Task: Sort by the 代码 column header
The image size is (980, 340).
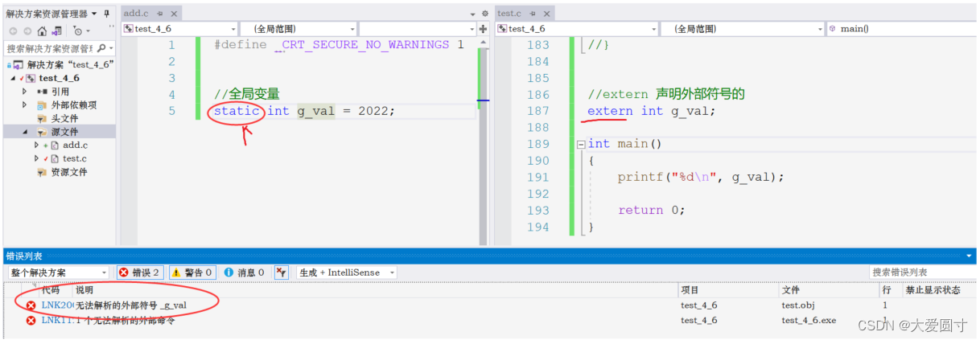Action: coord(51,289)
